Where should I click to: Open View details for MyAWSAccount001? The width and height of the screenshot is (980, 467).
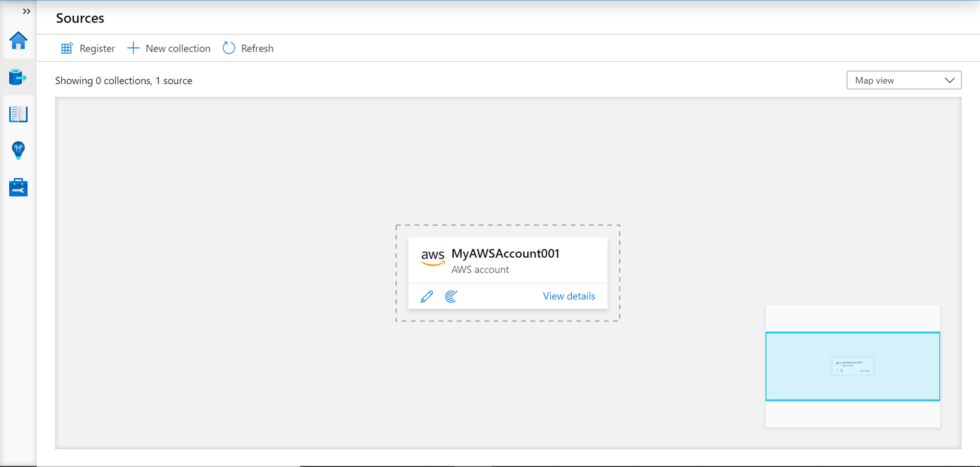[569, 296]
